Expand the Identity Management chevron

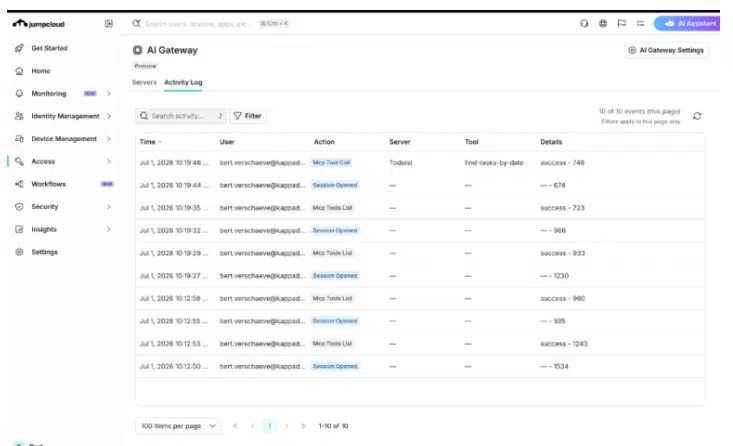[x=108, y=116]
